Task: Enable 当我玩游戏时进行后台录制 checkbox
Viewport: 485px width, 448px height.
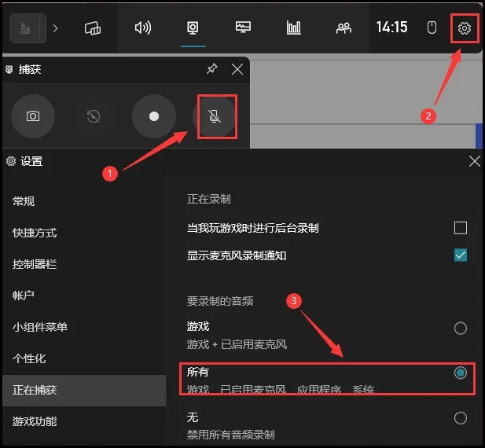Action: pos(461,228)
